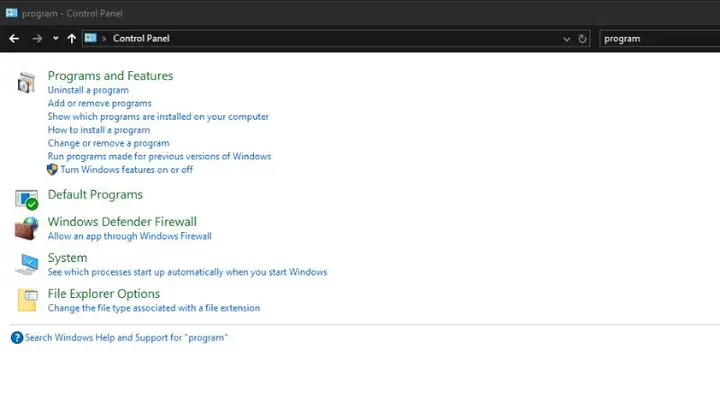Show which programs are installed link

[x=158, y=117]
